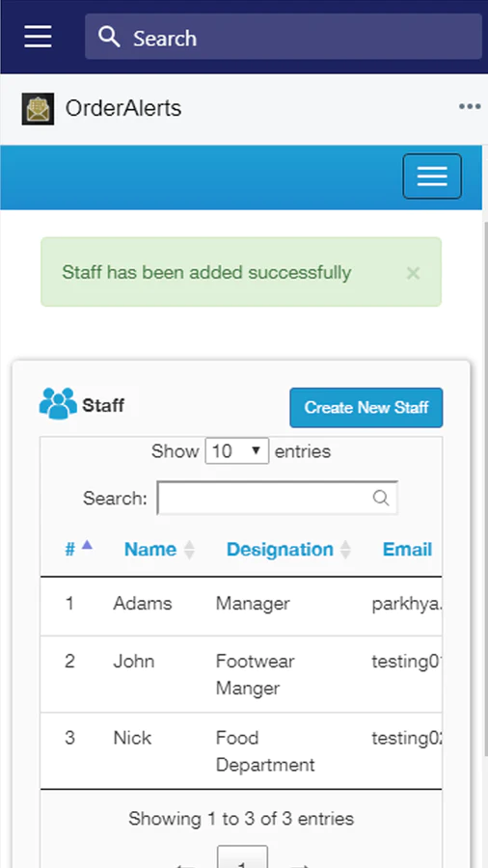The width and height of the screenshot is (488, 868).
Task: Click the magnifier icon in top search bar
Action: tap(109, 37)
